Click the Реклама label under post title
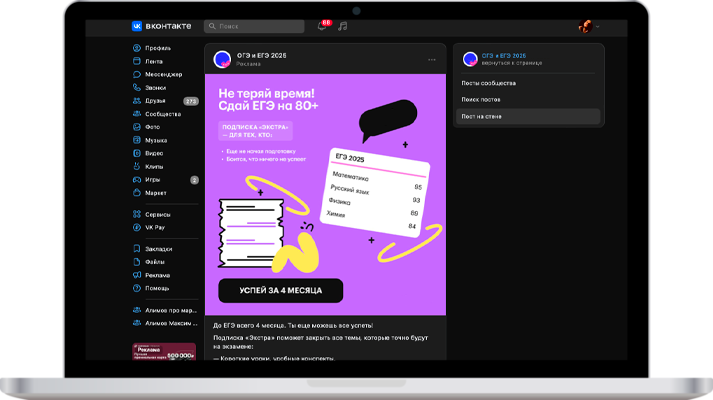 pyautogui.click(x=248, y=64)
